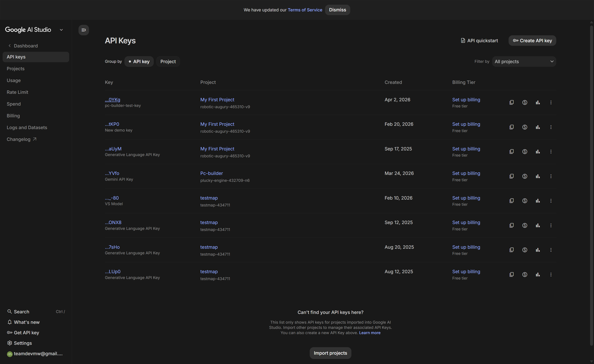Open the Spend sidebar item
The image size is (594, 364).
click(36, 104)
